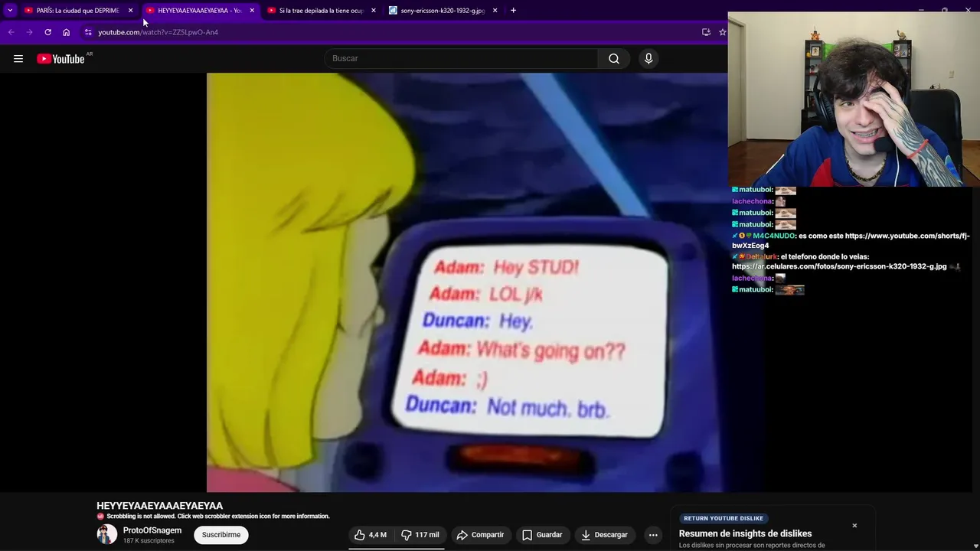Image resolution: width=980 pixels, height=551 pixels.
Task: Close the Si la trae depilada tab
Action: pos(374,11)
